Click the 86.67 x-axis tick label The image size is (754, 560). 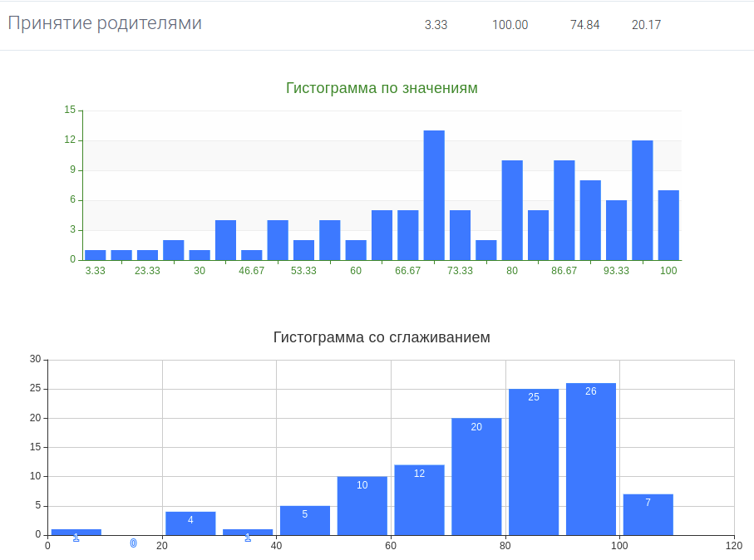pyautogui.click(x=564, y=271)
